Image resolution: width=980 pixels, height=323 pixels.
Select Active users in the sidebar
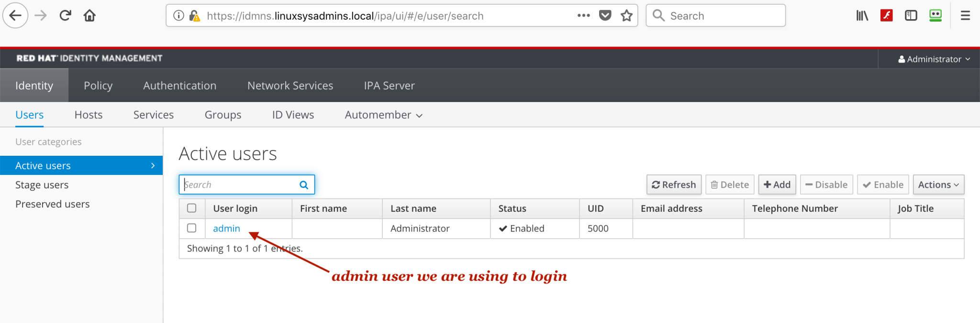(x=81, y=165)
